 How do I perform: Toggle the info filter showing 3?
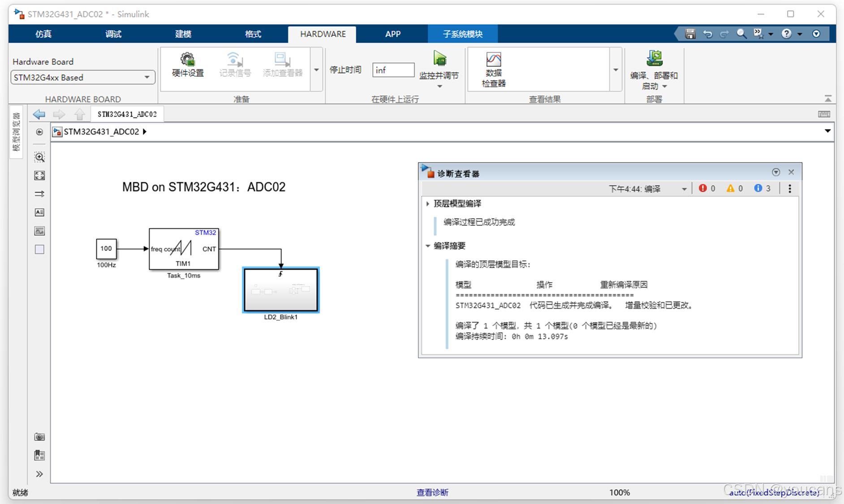pos(762,189)
